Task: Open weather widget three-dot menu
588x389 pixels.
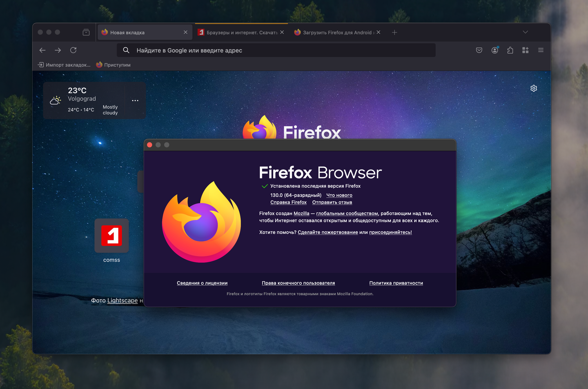Action: click(x=135, y=101)
